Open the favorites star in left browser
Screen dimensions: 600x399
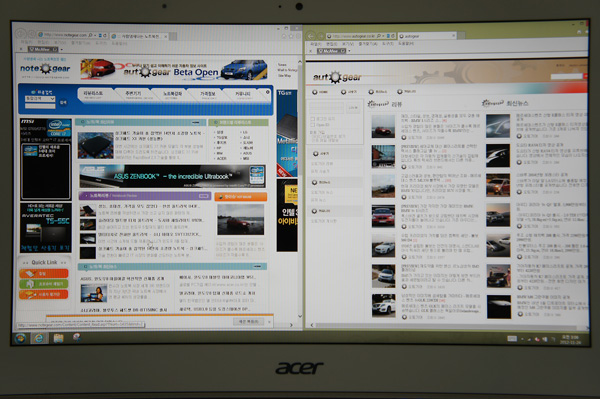pos(290,36)
